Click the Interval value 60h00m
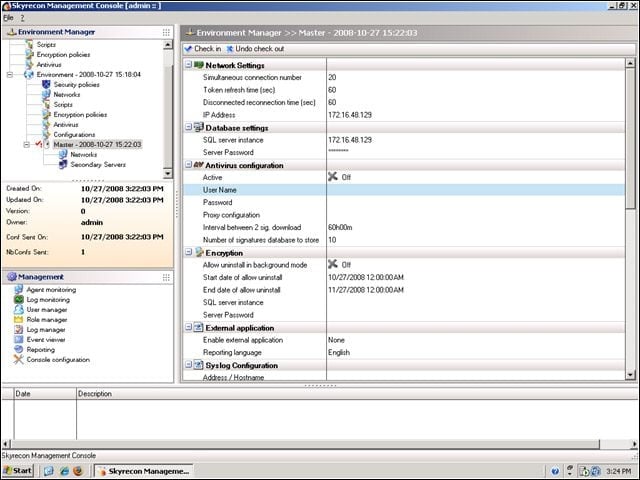640x480 pixels. [340, 227]
